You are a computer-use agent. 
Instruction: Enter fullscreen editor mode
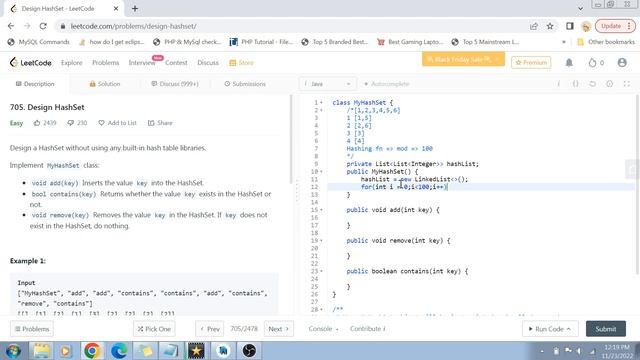point(627,84)
